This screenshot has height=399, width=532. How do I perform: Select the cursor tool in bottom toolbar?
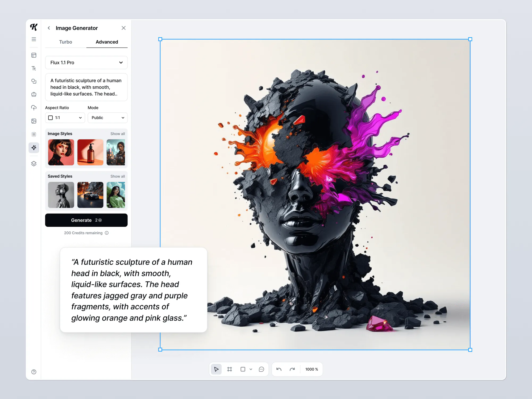coord(216,369)
